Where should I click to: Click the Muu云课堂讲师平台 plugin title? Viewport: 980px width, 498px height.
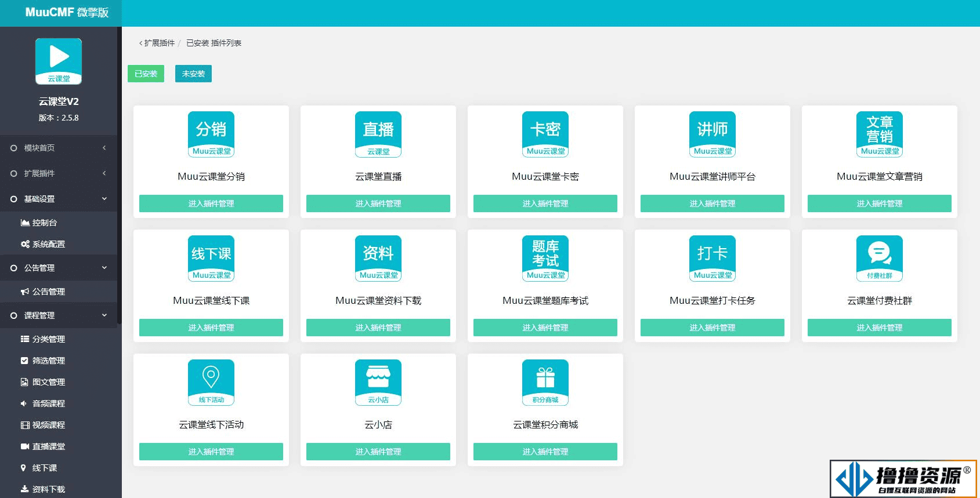tap(713, 176)
